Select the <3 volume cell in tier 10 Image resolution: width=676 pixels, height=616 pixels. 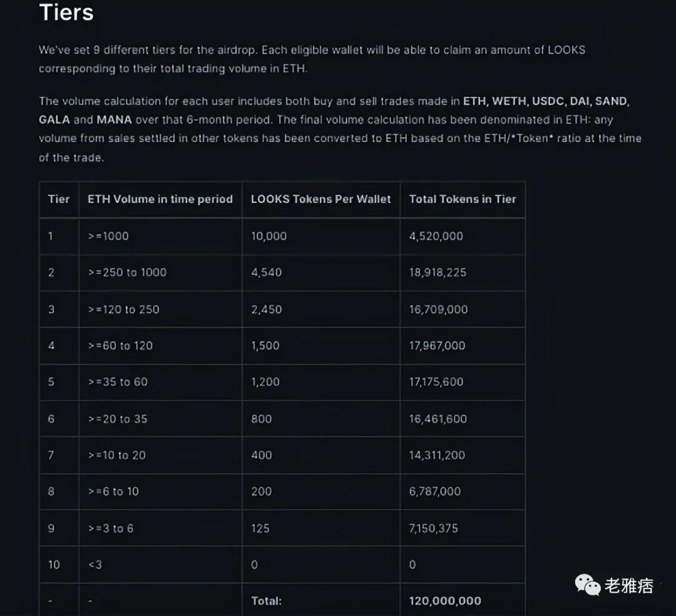point(160,565)
